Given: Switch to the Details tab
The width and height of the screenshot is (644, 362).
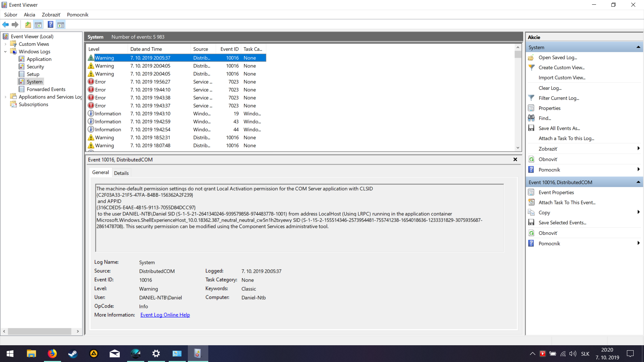Looking at the screenshot, I should (121, 173).
